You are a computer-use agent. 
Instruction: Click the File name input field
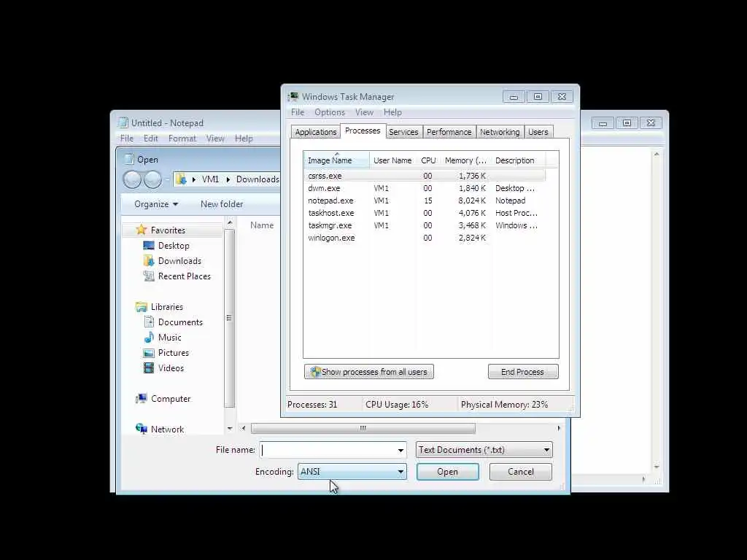330,449
